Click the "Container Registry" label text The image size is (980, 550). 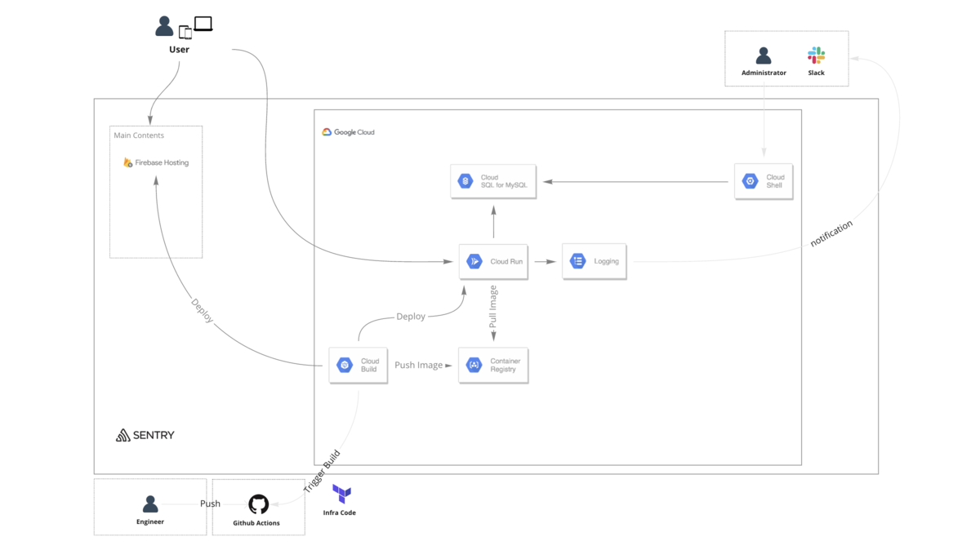(x=505, y=365)
